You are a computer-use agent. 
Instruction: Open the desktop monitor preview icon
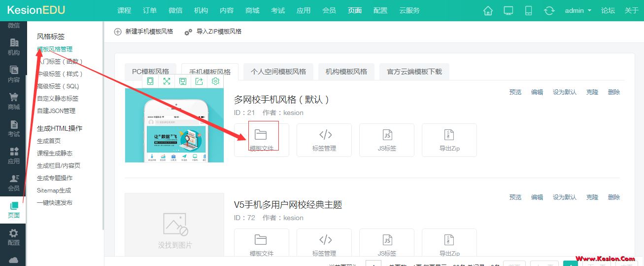point(508,10)
